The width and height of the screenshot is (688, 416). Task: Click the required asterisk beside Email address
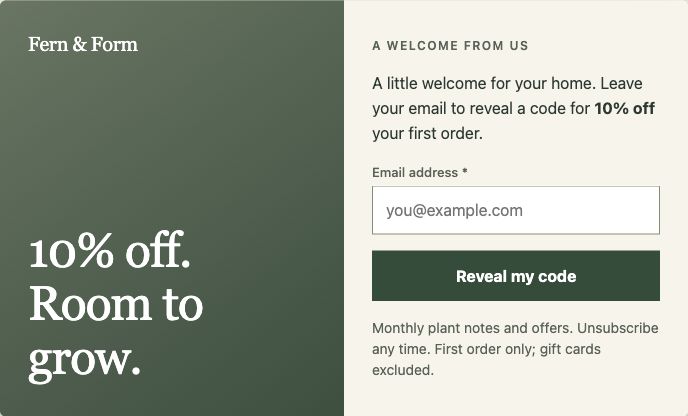click(x=465, y=171)
